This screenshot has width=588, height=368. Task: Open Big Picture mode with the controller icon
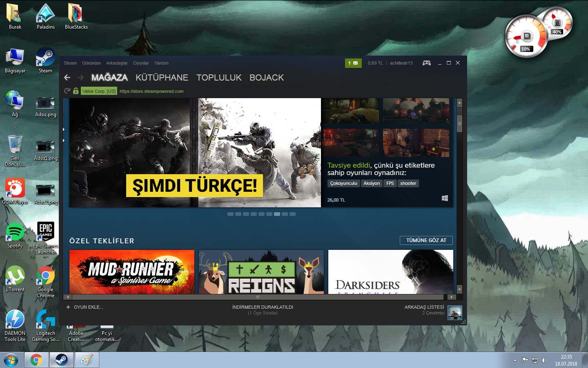click(426, 63)
